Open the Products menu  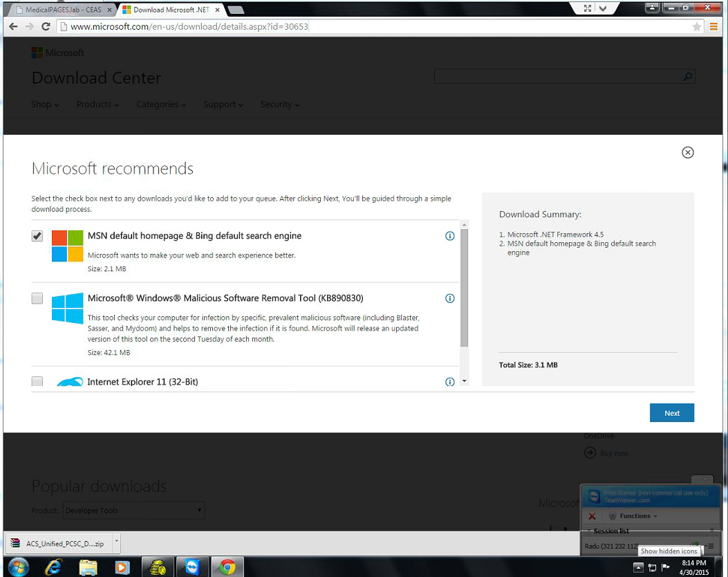[x=97, y=104]
